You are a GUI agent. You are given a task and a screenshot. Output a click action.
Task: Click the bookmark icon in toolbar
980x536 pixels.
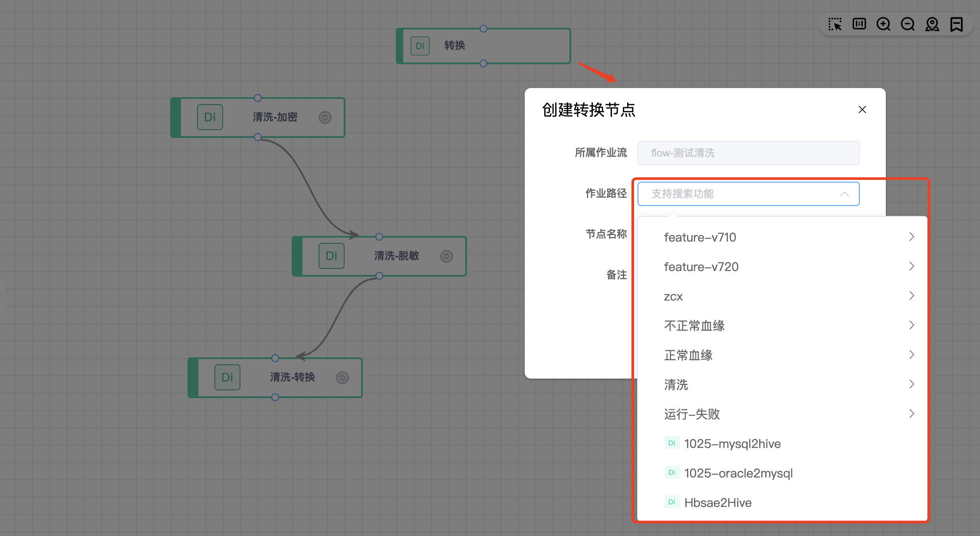pos(956,24)
